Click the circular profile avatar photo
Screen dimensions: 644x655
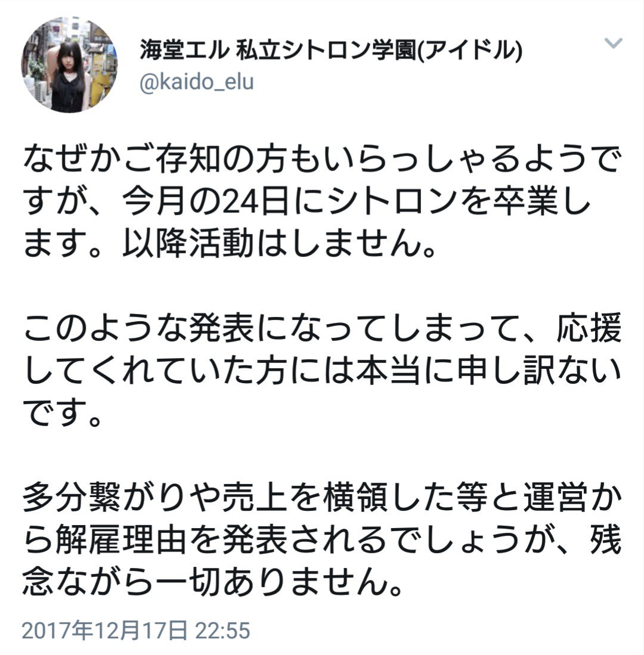coord(69,65)
